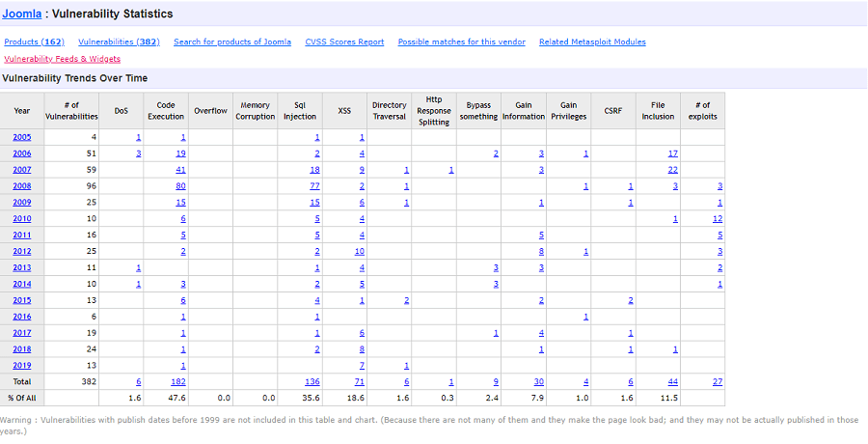Screen dimensions: 868x444
Task: Click the Http Response Splitting column header
Action: pyautogui.click(x=434, y=111)
